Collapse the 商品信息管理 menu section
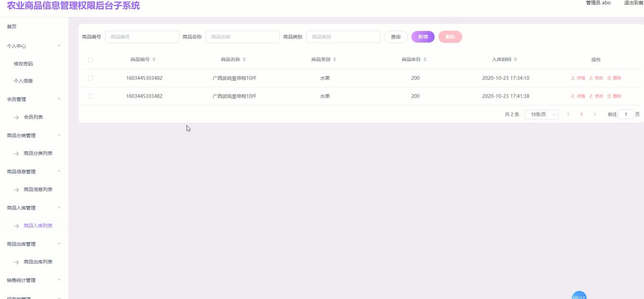Image resolution: width=644 pixels, height=299 pixels. click(59, 171)
